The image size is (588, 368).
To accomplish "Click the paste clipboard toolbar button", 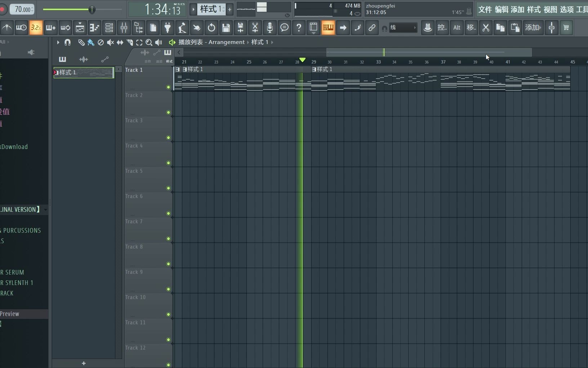I will pyautogui.click(x=515, y=27).
